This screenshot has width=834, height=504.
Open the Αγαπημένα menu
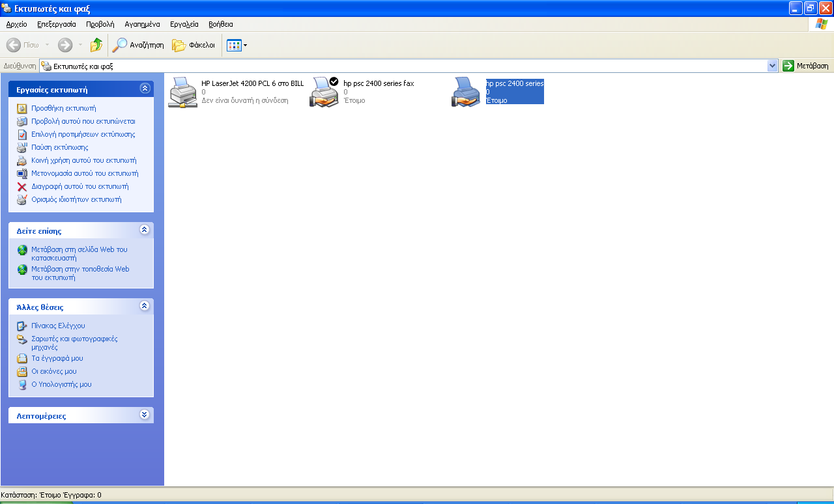pyautogui.click(x=142, y=24)
